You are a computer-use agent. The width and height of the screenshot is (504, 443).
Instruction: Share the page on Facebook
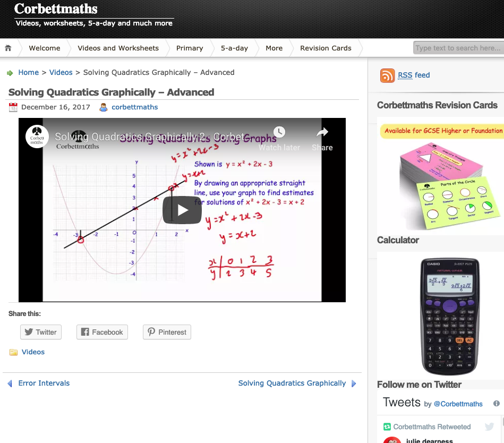coord(101,332)
